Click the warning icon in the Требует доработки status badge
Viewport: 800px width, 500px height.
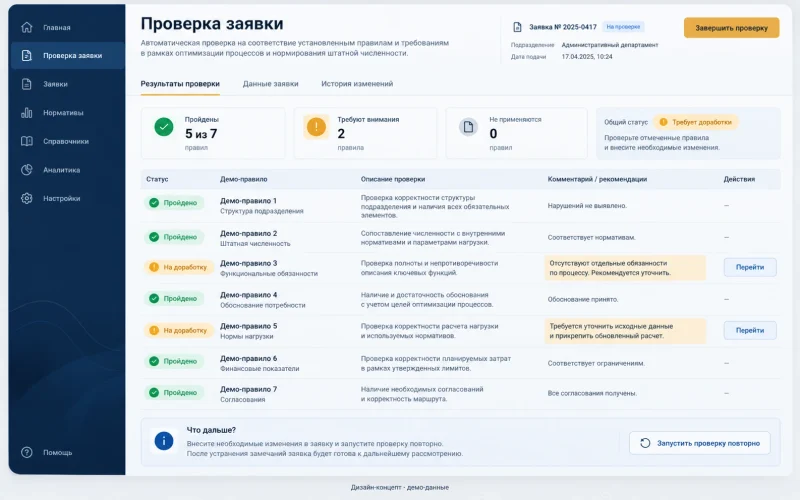[x=663, y=122]
